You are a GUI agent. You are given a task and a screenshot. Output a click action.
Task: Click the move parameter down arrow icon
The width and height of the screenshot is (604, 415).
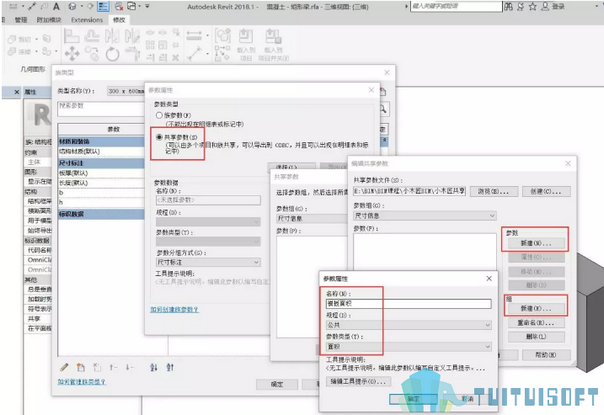(129, 367)
